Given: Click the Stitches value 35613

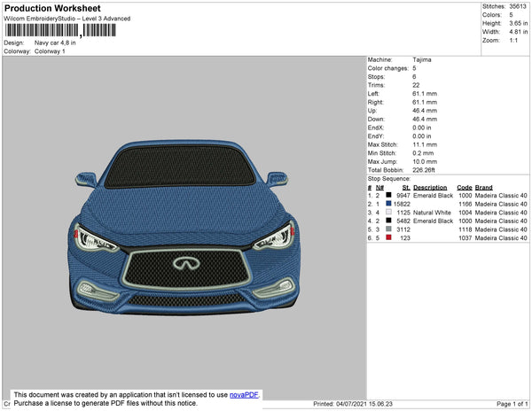Looking at the screenshot, I should click(x=517, y=5).
